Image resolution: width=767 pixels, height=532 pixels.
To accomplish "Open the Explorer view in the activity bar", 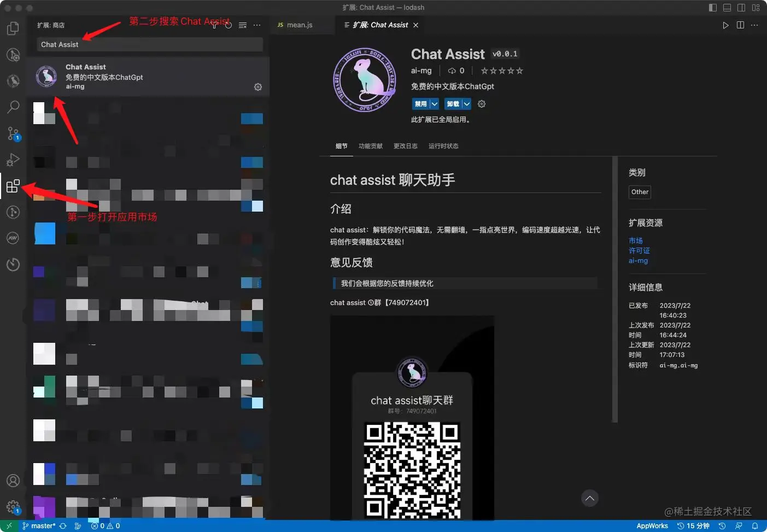I will coord(13,28).
